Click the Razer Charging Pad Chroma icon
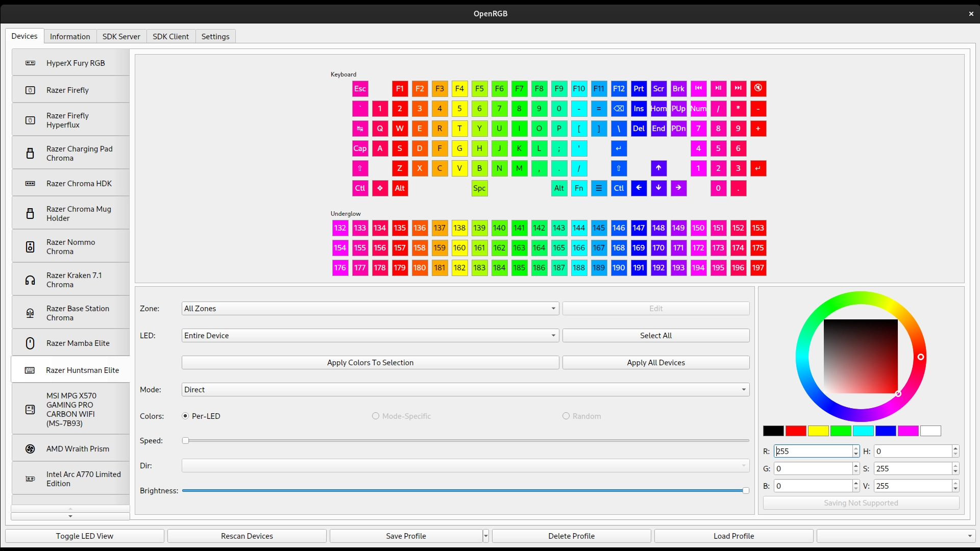 [30, 153]
